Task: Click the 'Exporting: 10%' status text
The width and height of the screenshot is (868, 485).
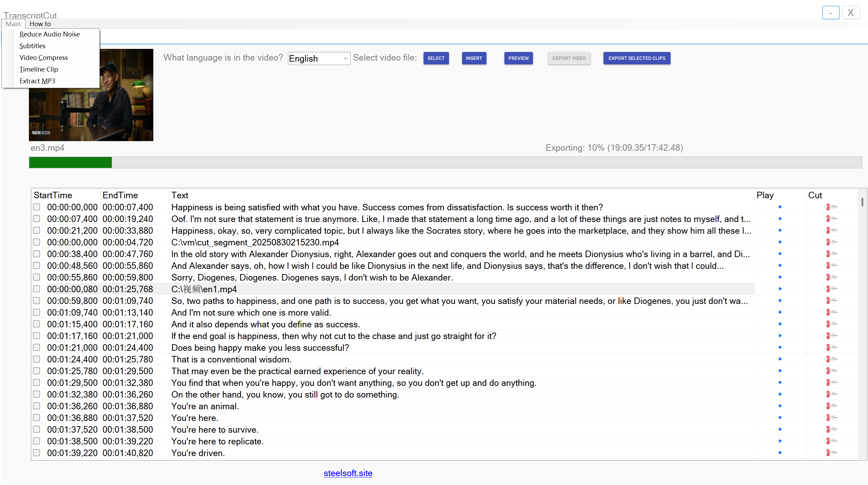Action: tap(614, 148)
